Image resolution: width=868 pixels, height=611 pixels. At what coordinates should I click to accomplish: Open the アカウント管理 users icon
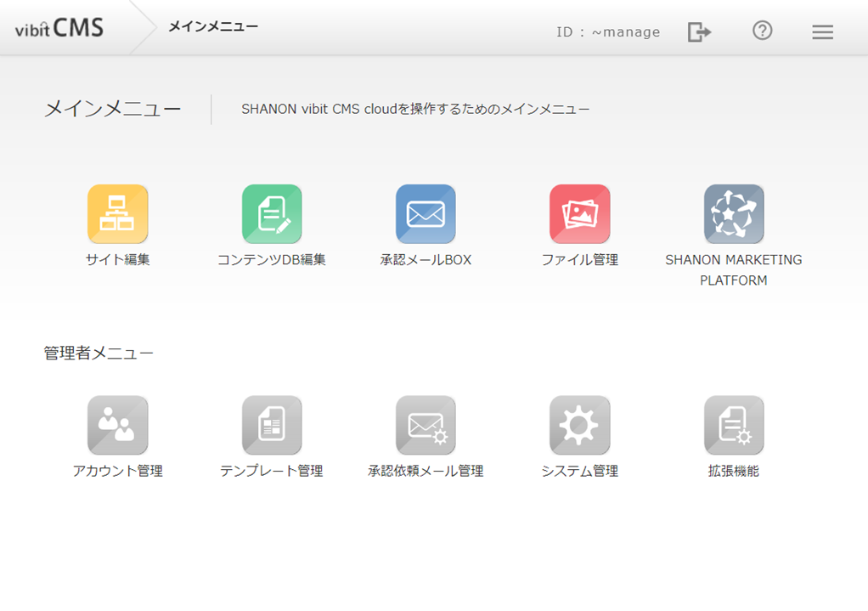point(116,425)
